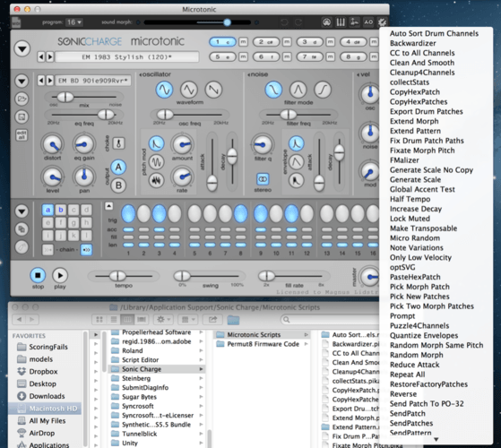Viewport: 501px width, 448px height.
Task: Click the tempo slider handle
Action: (118, 276)
